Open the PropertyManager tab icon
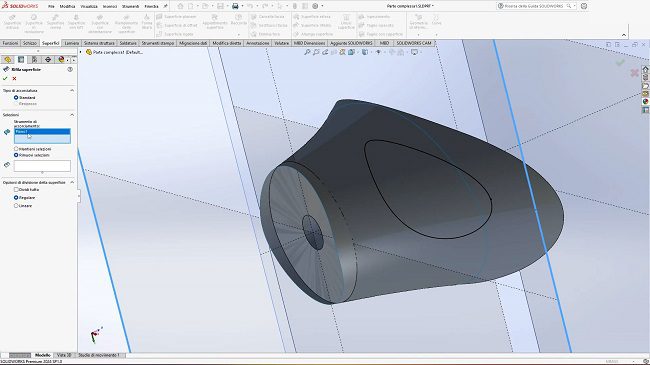650x365 pixels. point(21,60)
